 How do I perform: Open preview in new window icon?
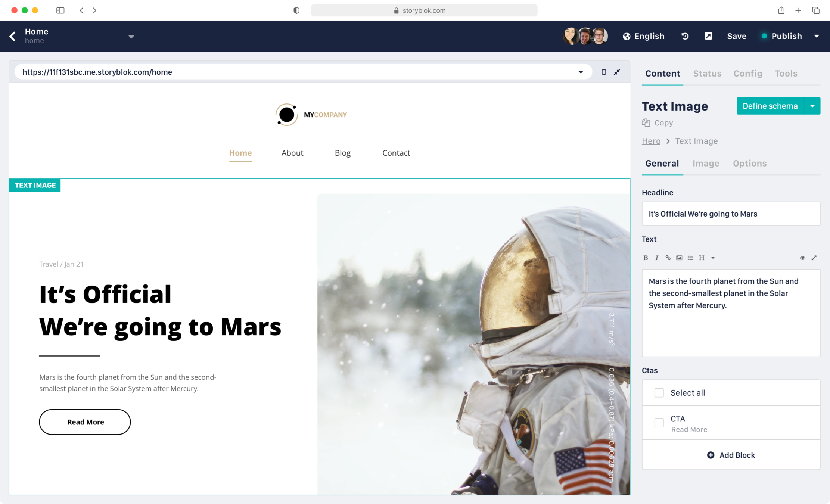coord(708,36)
